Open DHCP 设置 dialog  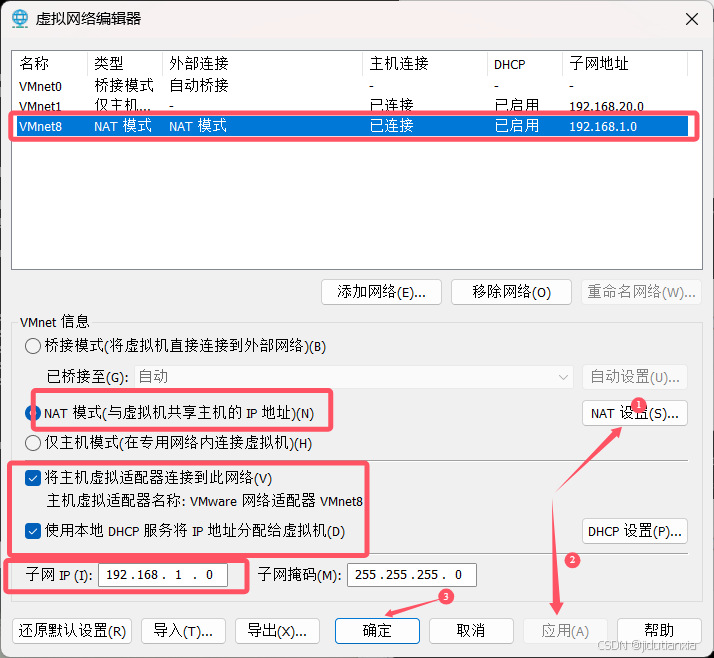[x=634, y=530]
